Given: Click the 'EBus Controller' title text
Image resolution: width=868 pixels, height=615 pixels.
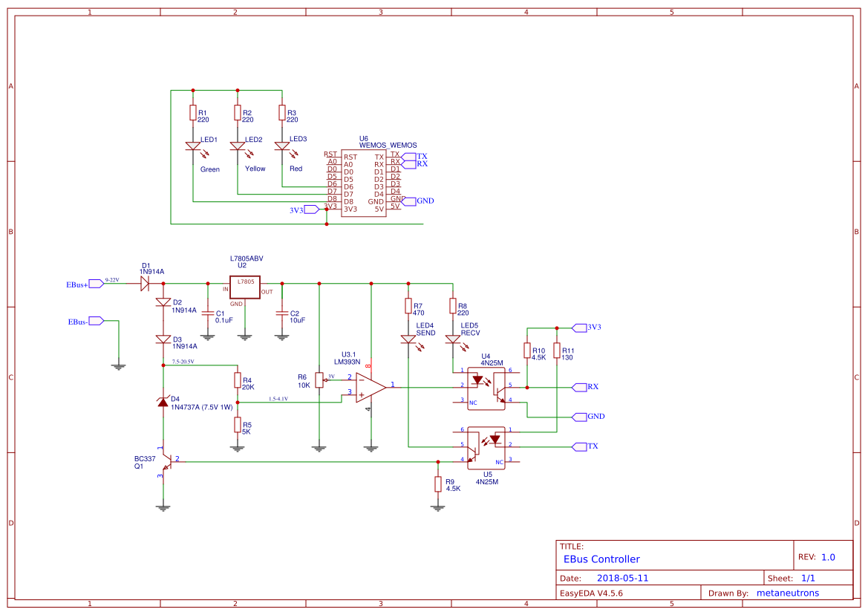Looking at the screenshot, I should 601,559.
